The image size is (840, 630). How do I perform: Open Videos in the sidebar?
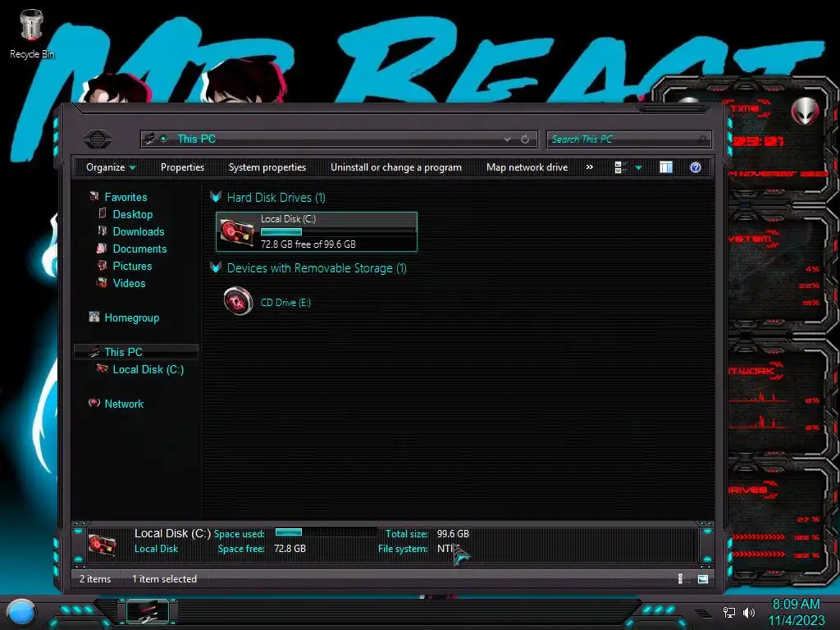129,283
